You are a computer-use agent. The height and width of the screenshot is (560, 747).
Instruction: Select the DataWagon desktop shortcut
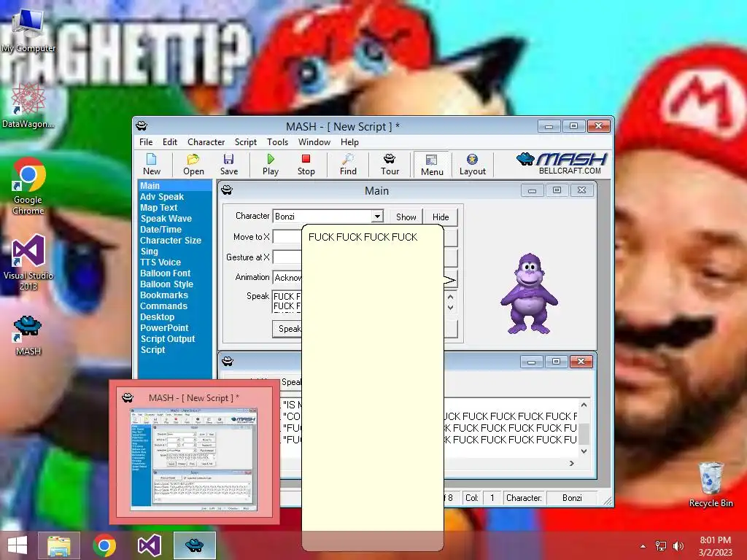click(28, 106)
